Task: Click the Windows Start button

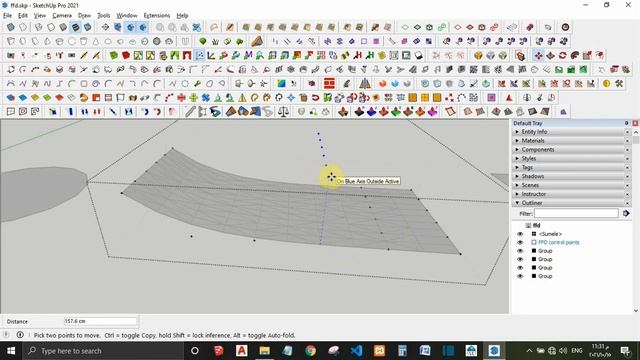Action: pos(11,351)
